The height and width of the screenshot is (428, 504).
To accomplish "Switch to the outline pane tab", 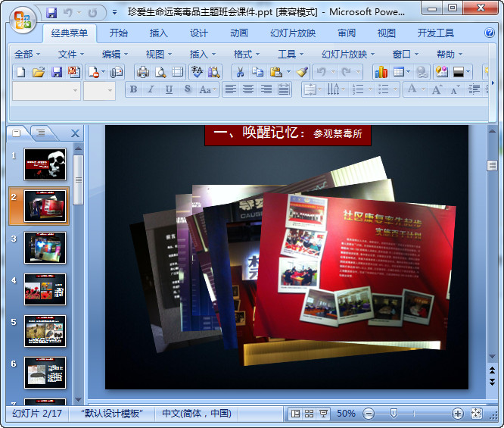I will (x=41, y=133).
